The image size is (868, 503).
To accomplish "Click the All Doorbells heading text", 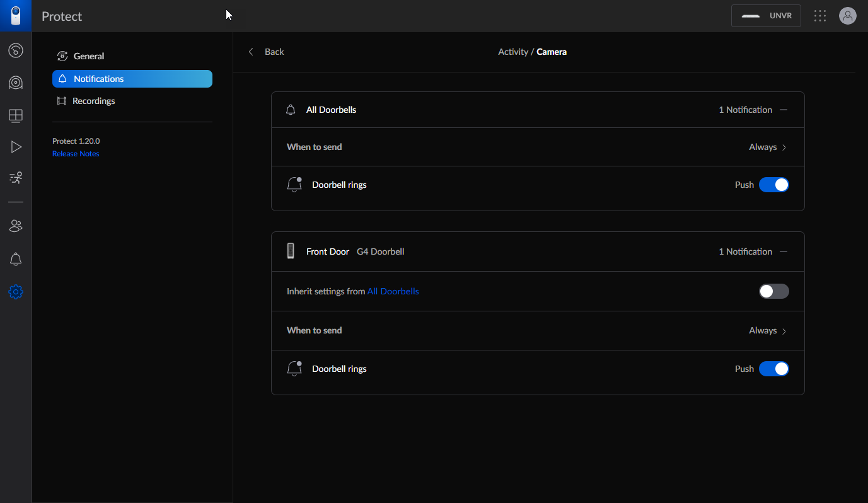I will tap(331, 110).
